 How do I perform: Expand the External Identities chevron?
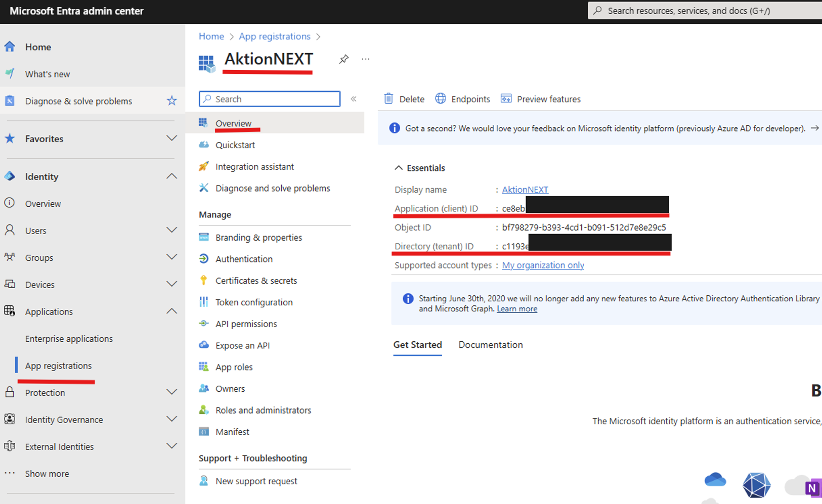click(x=172, y=446)
